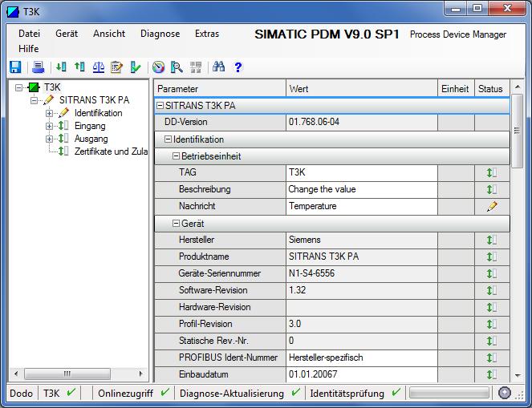The width and height of the screenshot is (532, 408).
Task: Click the blue question mark help icon
Action: (x=238, y=67)
